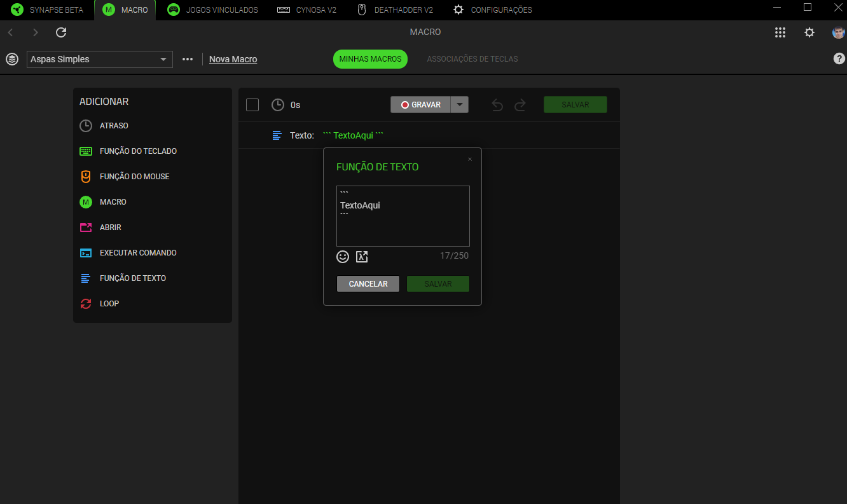Image resolution: width=847 pixels, height=504 pixels.
Task: Click the refresh icon
Action: tap(61, 32)
